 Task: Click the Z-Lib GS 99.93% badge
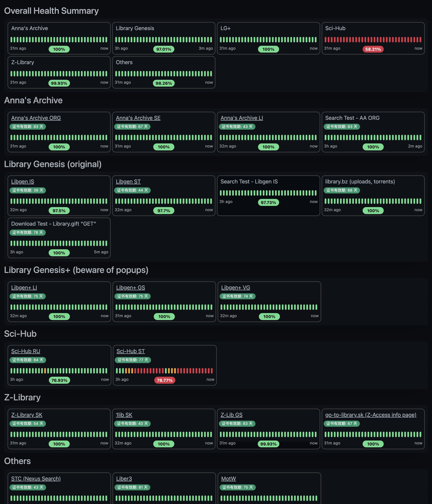[268, 444]
